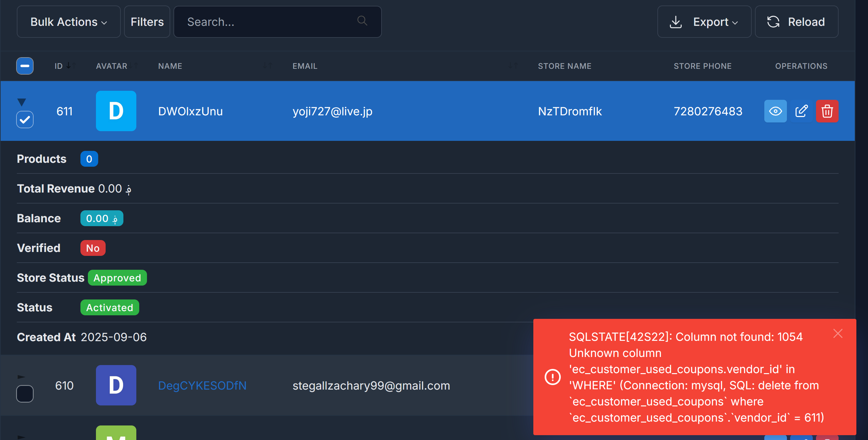This screenshot has width=868, height=440.
Task: Click email yoji727@live.jp
Action: point(332,111)
